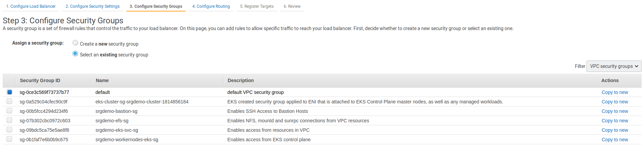Switch to Configure Routing step
The image size is (644, 149).
(211, 6)
